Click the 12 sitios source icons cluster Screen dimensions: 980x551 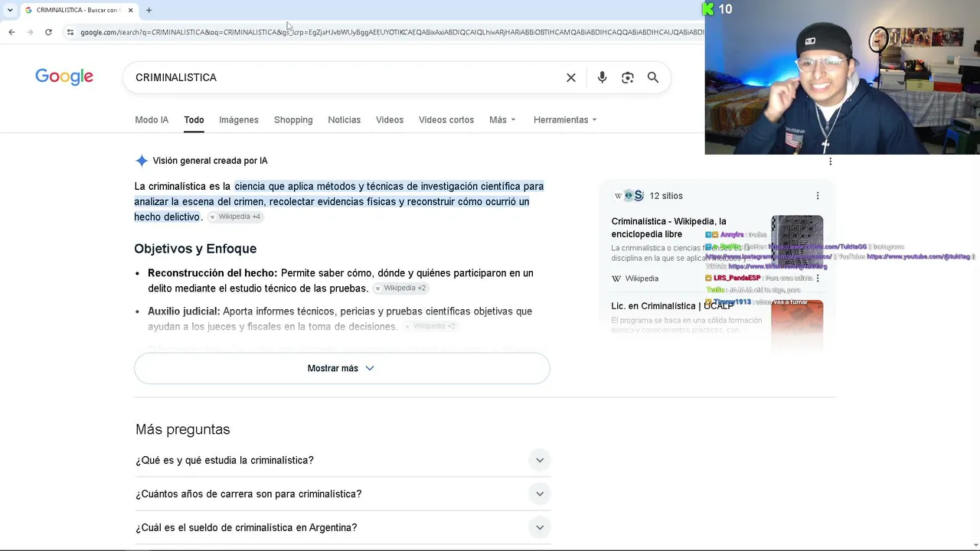(629, 196)
